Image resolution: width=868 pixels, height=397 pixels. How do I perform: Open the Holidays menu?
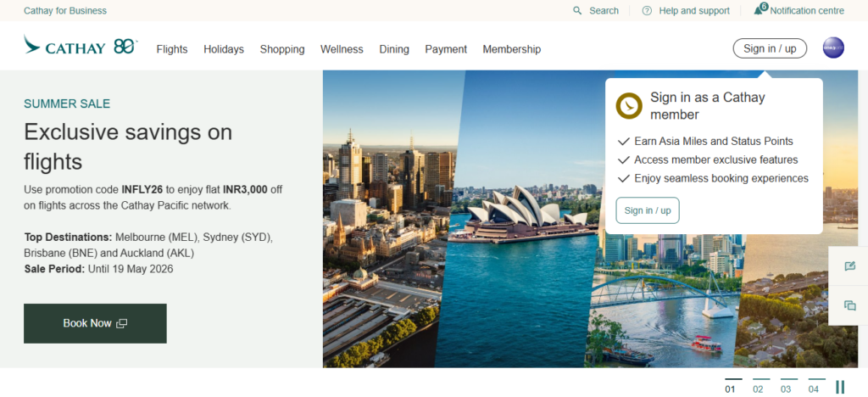click(224, 49)
